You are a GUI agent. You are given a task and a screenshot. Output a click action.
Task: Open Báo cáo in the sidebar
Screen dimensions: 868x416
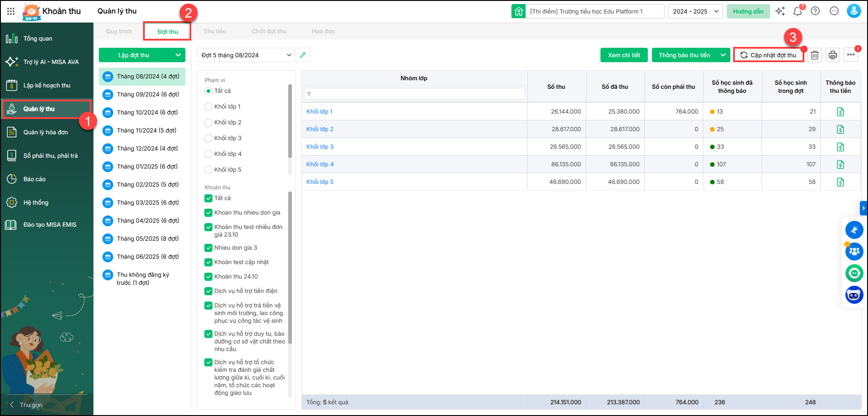point(47,179)
